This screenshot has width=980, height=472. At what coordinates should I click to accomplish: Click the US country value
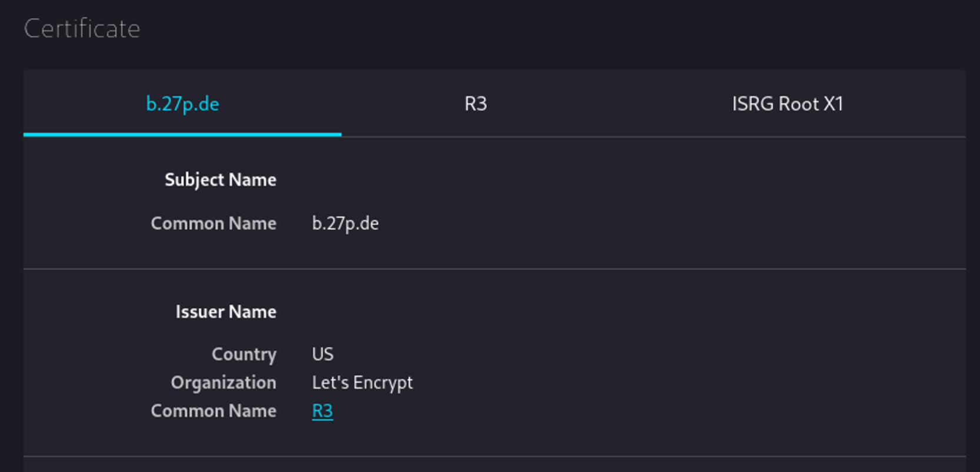coord(322,354)
